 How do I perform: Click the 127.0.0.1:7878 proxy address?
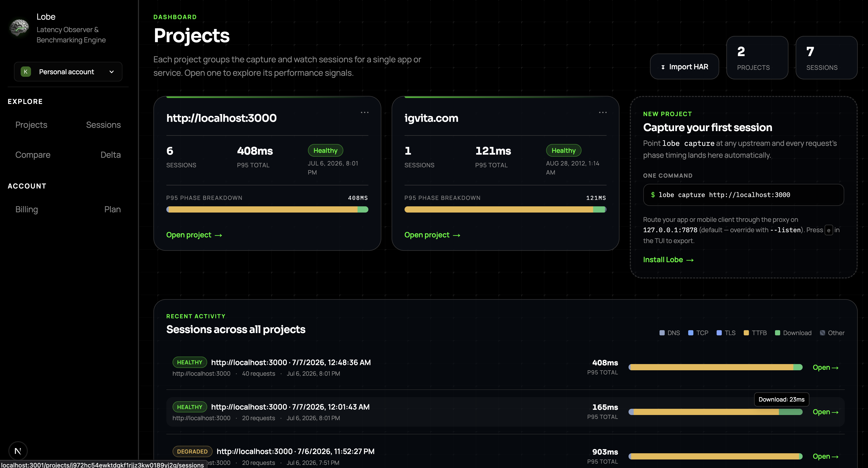[670, 230]
